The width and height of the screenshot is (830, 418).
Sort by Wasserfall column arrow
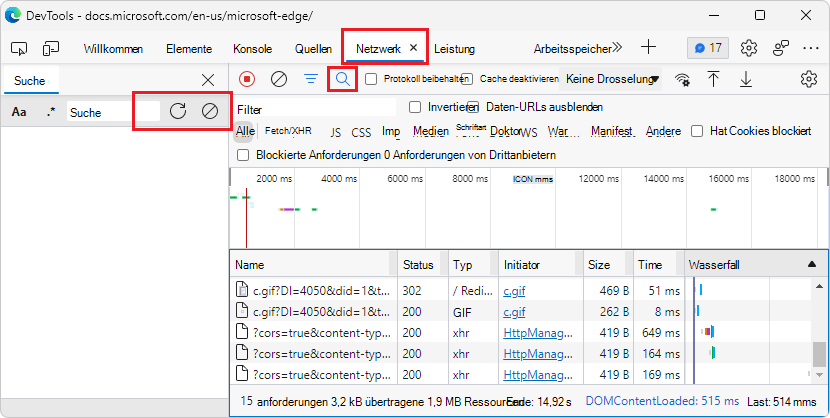tap(812, 264)
